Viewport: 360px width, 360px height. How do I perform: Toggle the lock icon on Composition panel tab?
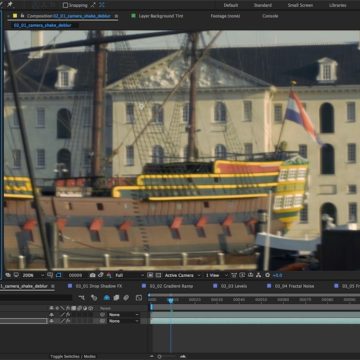[x=23, y=16]
